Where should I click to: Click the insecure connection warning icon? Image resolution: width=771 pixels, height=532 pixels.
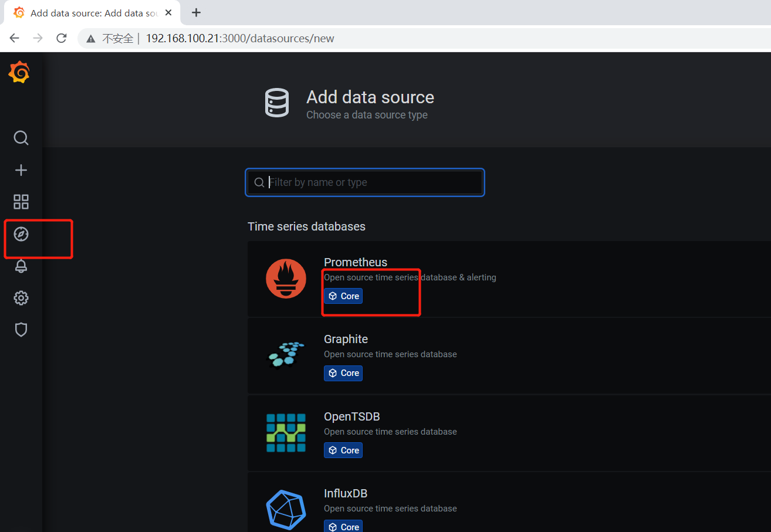click(x=90, y=39)
